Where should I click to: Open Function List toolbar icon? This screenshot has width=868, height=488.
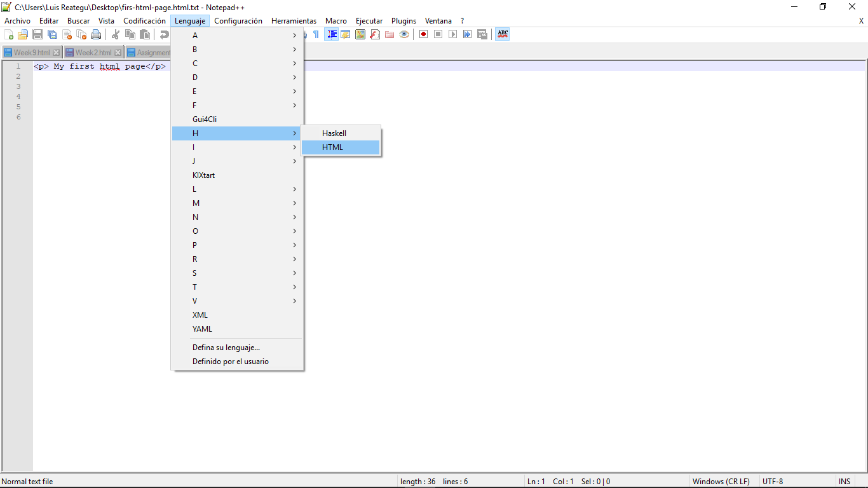[x=375, y=34]
